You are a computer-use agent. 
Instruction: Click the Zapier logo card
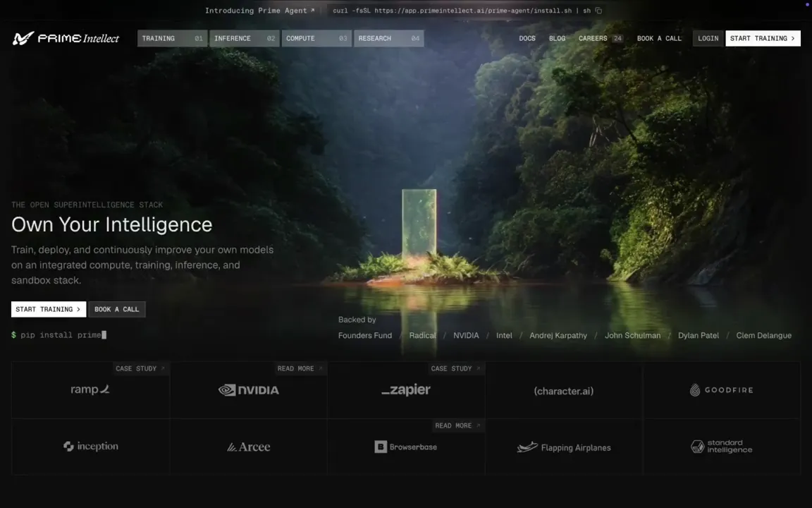[406, 389]
